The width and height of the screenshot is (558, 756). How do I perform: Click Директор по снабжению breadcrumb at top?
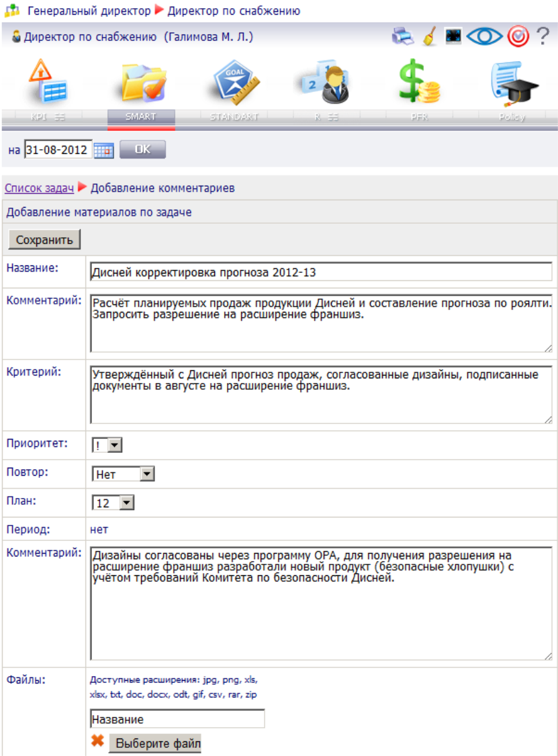(x=234, y=11)
